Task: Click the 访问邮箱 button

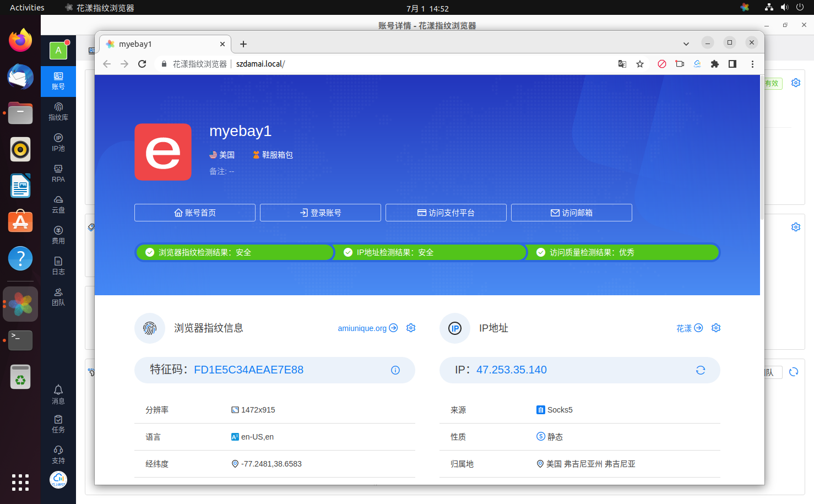Action: [572, 213]
